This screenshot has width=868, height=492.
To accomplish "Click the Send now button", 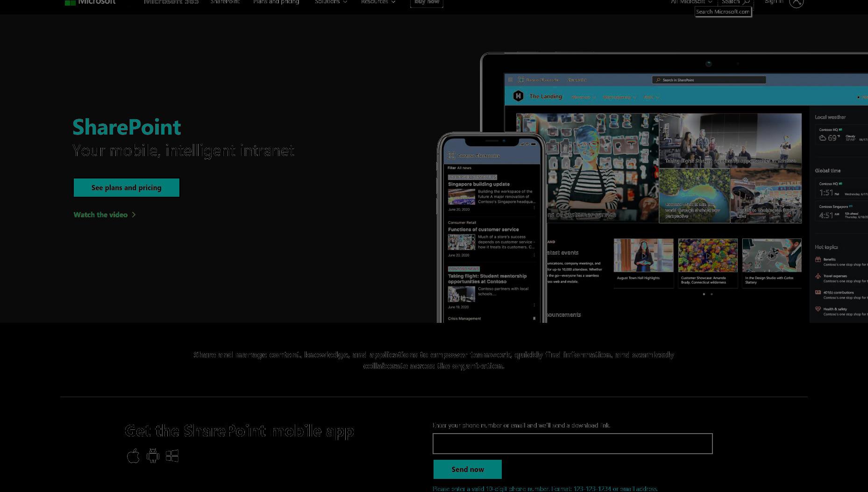I will (x=468, y=469).
